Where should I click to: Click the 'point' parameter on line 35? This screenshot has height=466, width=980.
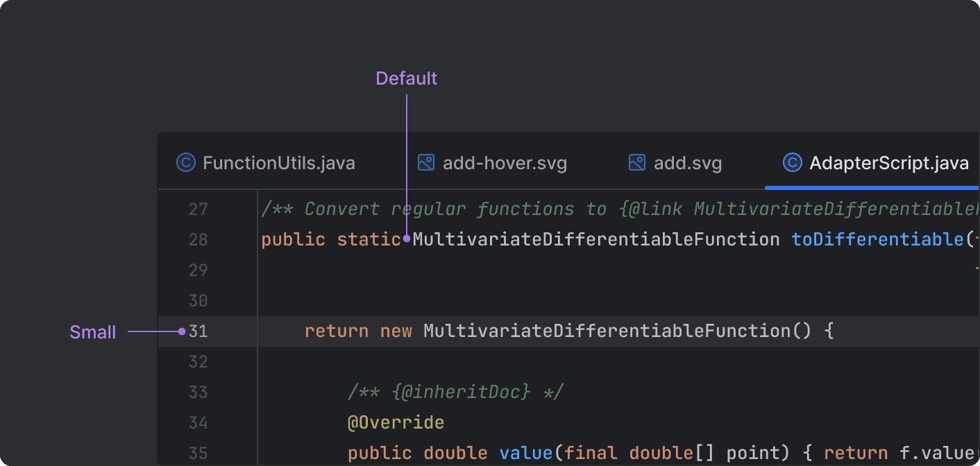754,454
